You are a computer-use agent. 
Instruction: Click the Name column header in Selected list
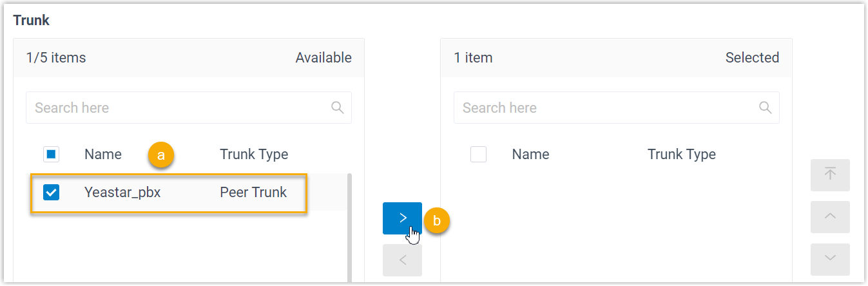pos(530,155)
